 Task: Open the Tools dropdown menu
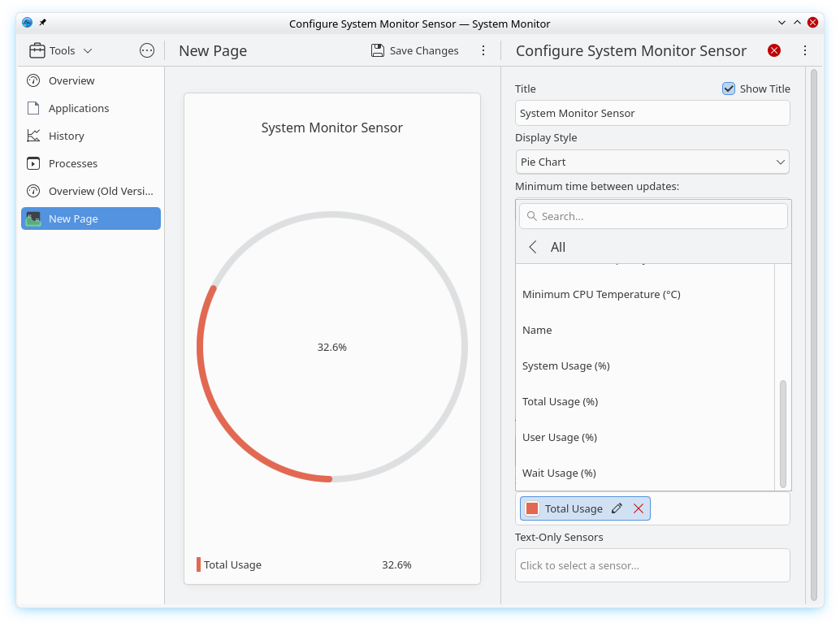[x=61, y=50]
